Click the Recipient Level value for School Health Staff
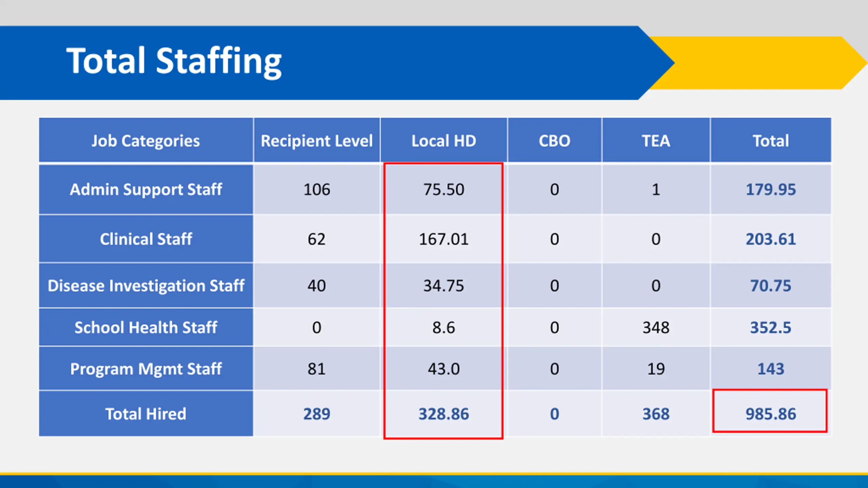This screenshot has width=868, height=488. point(317,327)
